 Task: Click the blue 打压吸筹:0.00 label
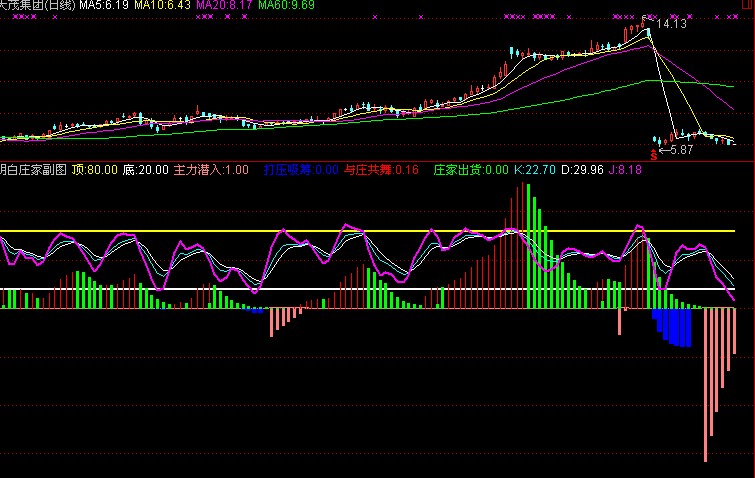[301, 170]
